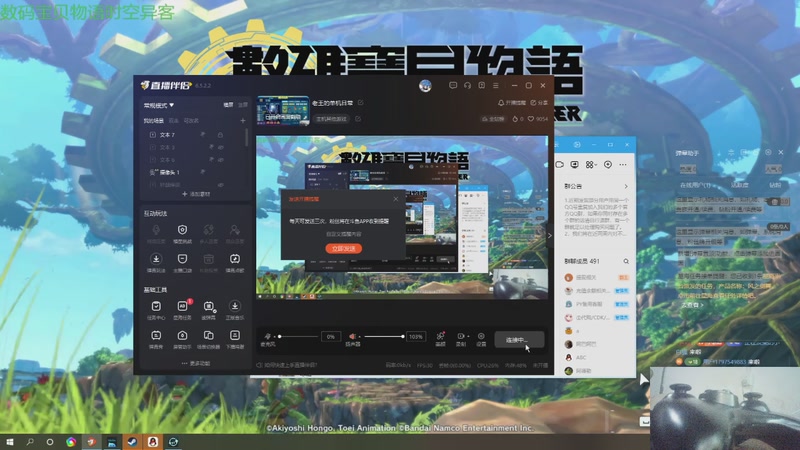The width and height of the screenshot is (800, 450).
Task: Open the message bubble icon in 直播伴侣 title bar
Action: (x=453, y=86)
